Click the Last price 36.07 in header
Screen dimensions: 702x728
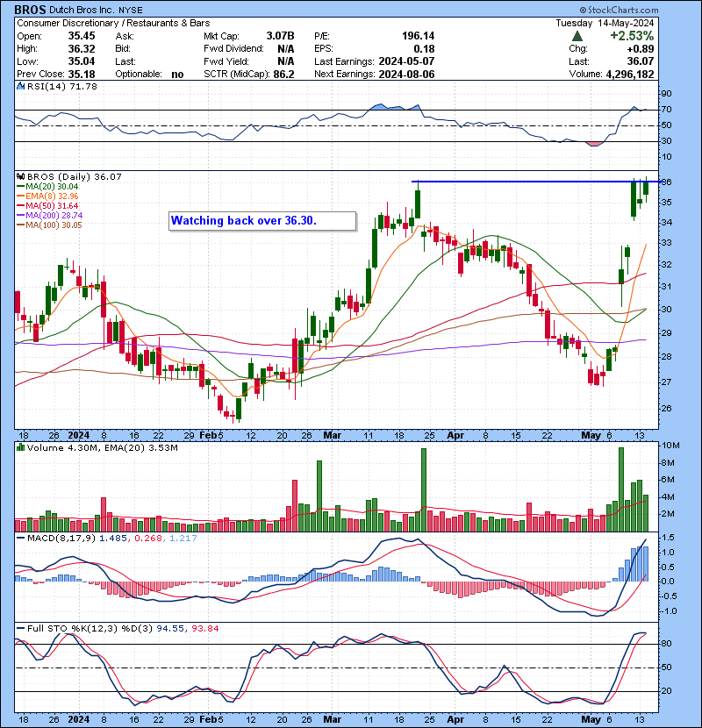tap(641, 61)
